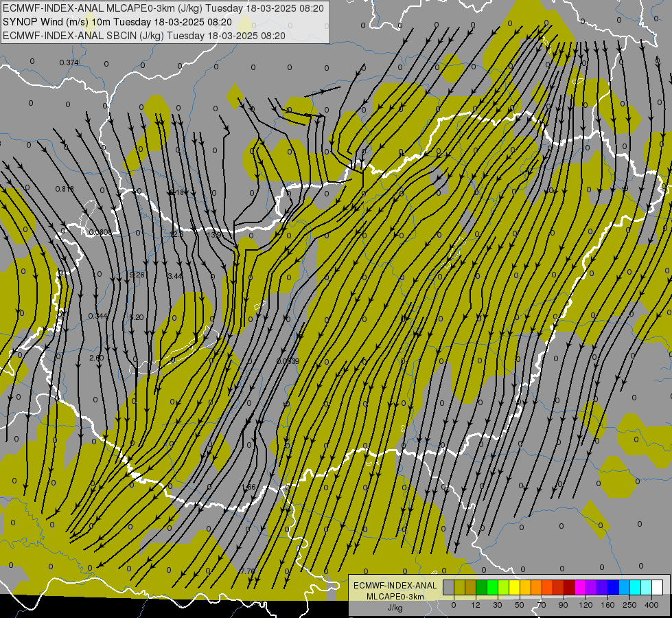
Task: Click legend scale label 70
Action: [x=542, y=605]
